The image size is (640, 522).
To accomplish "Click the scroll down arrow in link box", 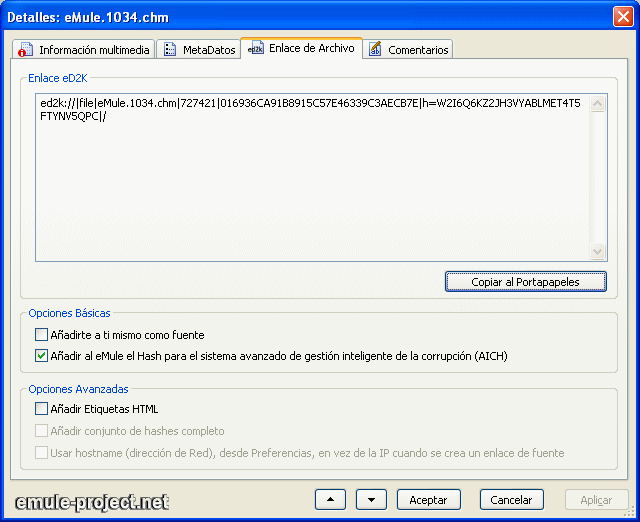I will click(598, 253).
